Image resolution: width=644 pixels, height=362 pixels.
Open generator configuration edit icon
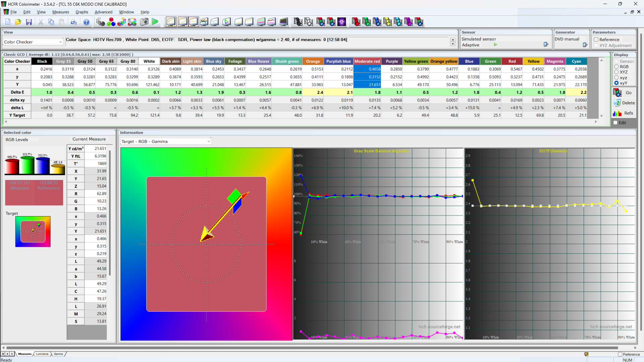(585, 45)
